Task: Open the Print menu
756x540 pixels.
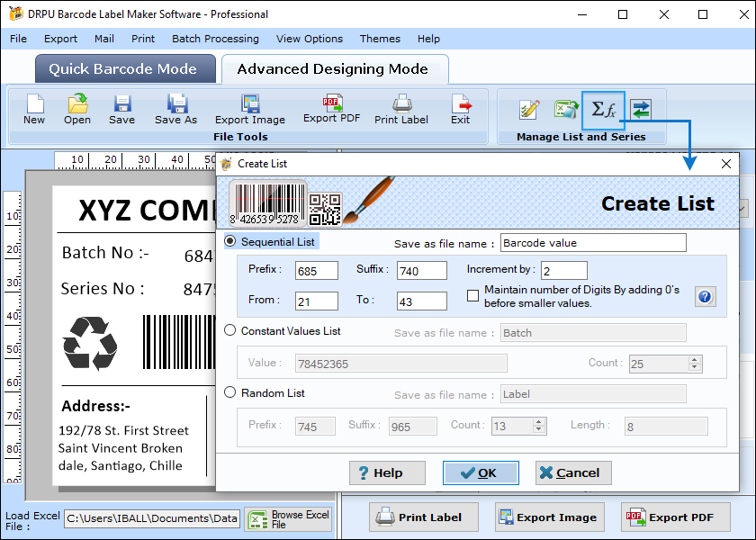Action: 143,39
